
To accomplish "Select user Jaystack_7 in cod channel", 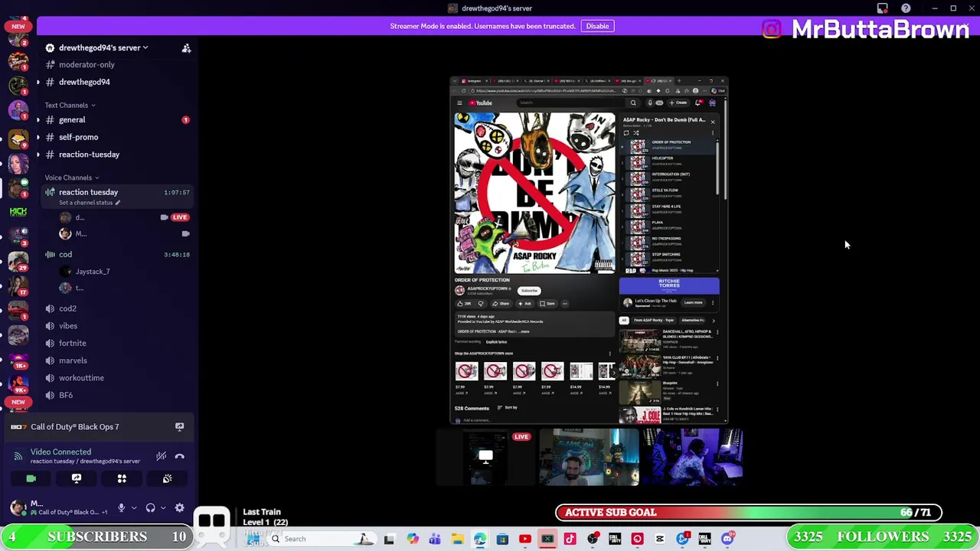I will [x=92, y=272].
